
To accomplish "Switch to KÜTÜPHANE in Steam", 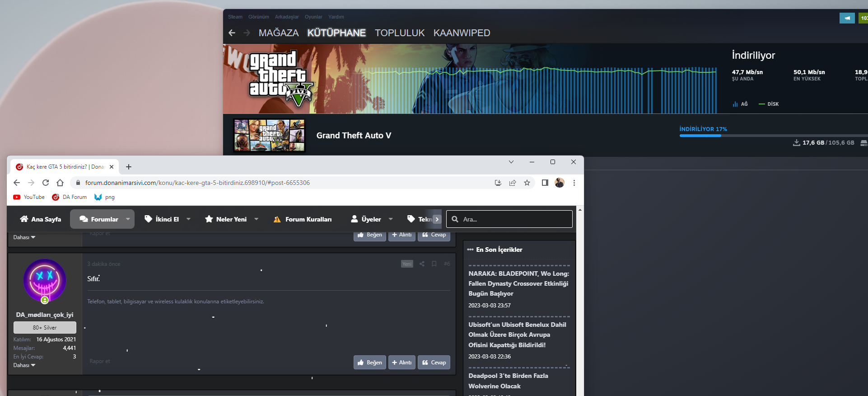I will coord(336,33).
